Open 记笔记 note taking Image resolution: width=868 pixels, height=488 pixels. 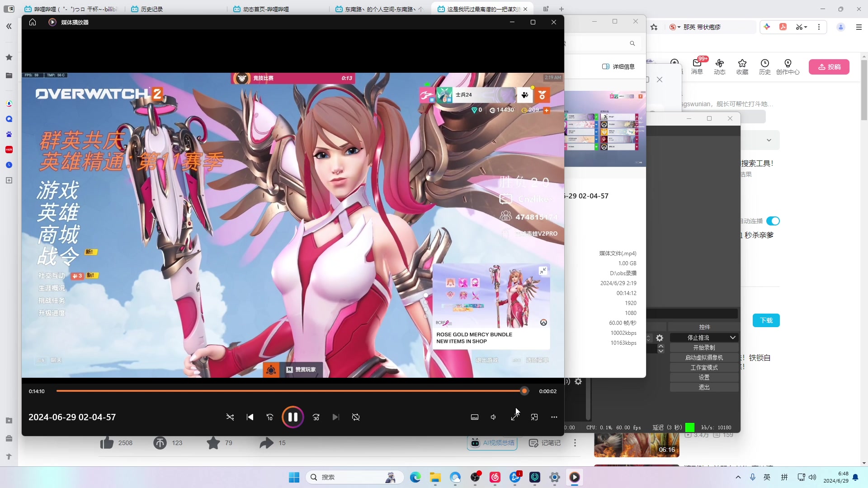545,443
